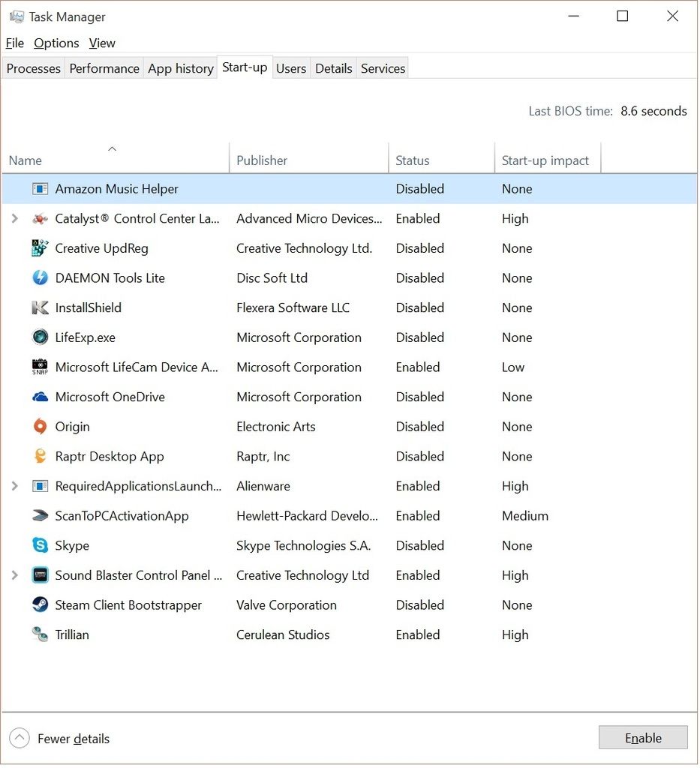Viewport: 700px width, 768px height.
Task: Select the Trillian name text
Action: (72, 634)
